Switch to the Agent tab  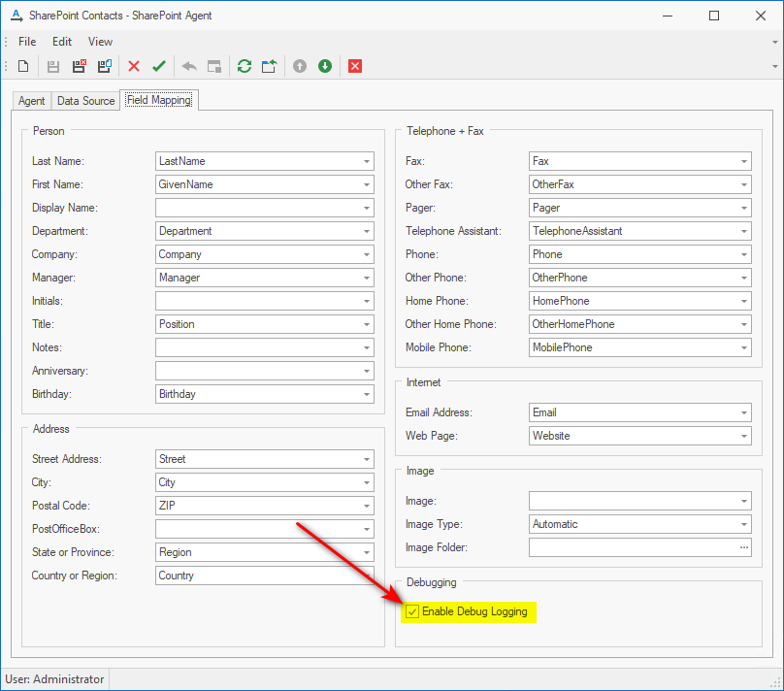(x=31, y=101)
